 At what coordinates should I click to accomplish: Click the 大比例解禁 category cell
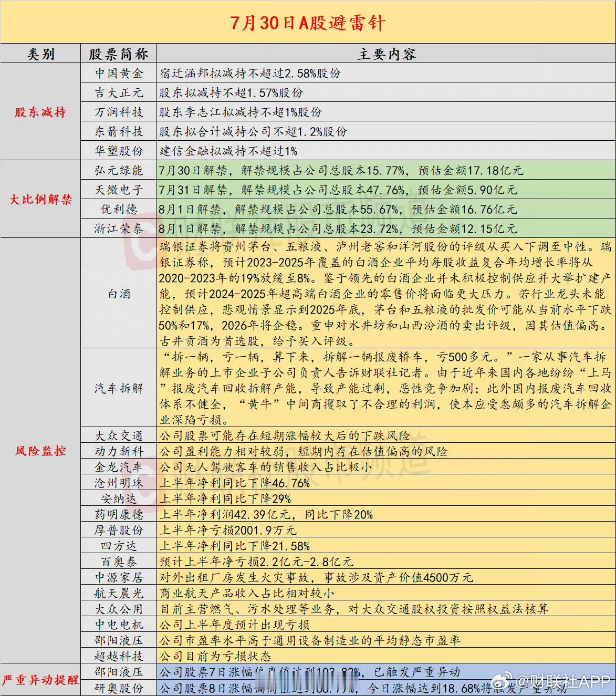[40, 200]
